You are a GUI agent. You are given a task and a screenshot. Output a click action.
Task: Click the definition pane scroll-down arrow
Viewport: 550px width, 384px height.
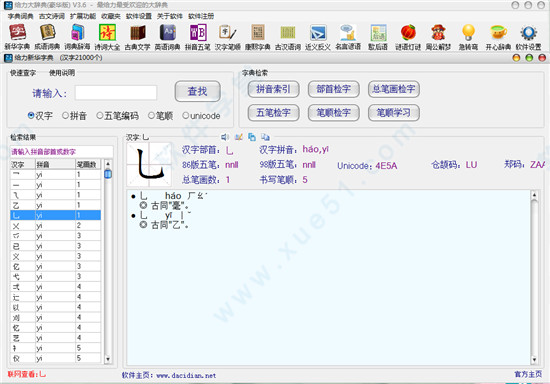coord(534,360)
